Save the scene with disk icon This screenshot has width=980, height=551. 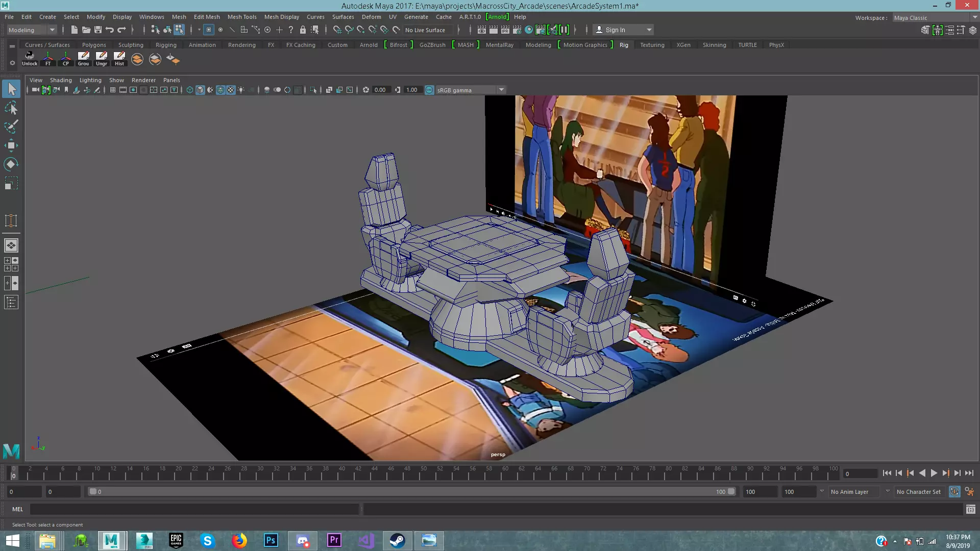[x=98, y=30]
